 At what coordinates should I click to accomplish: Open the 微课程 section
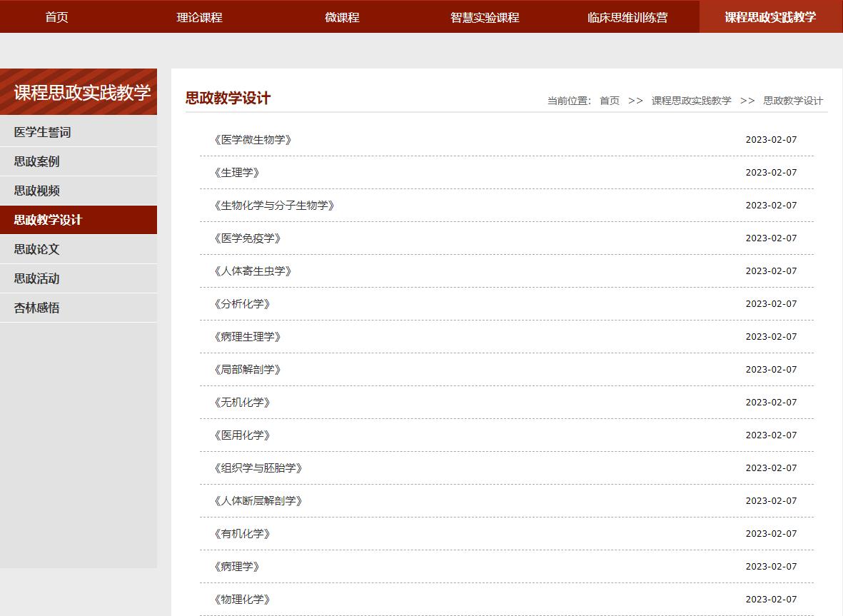(342, 16)
